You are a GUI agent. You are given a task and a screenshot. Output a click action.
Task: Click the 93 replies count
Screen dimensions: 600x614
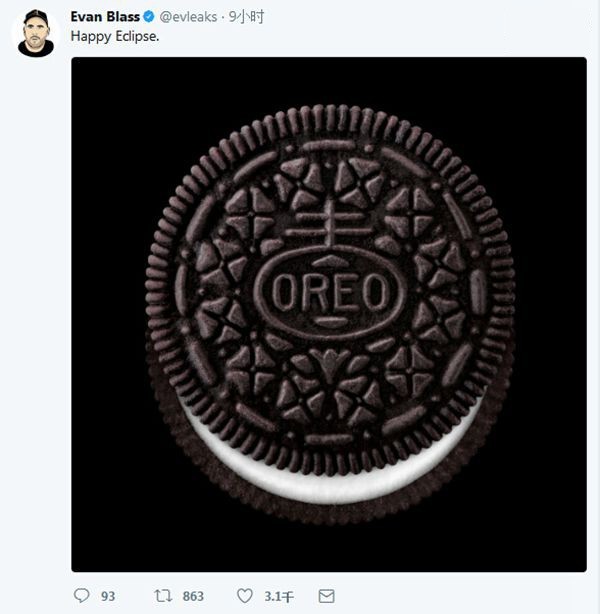(107, 596)
